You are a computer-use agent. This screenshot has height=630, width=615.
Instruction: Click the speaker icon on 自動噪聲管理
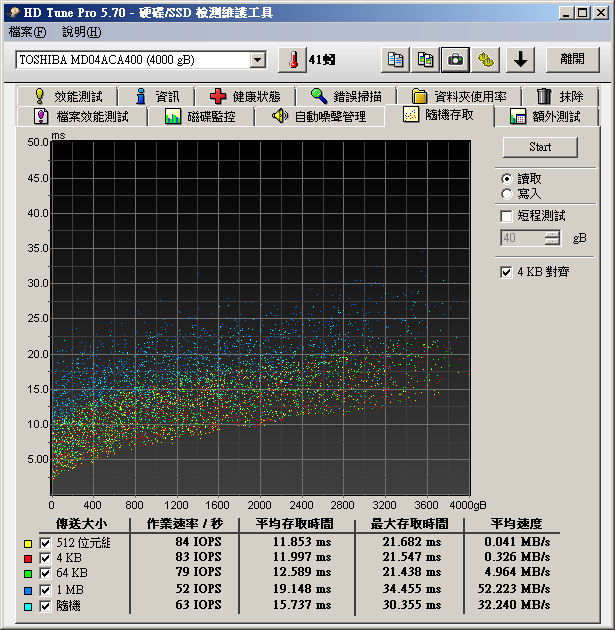click(280, 116)
